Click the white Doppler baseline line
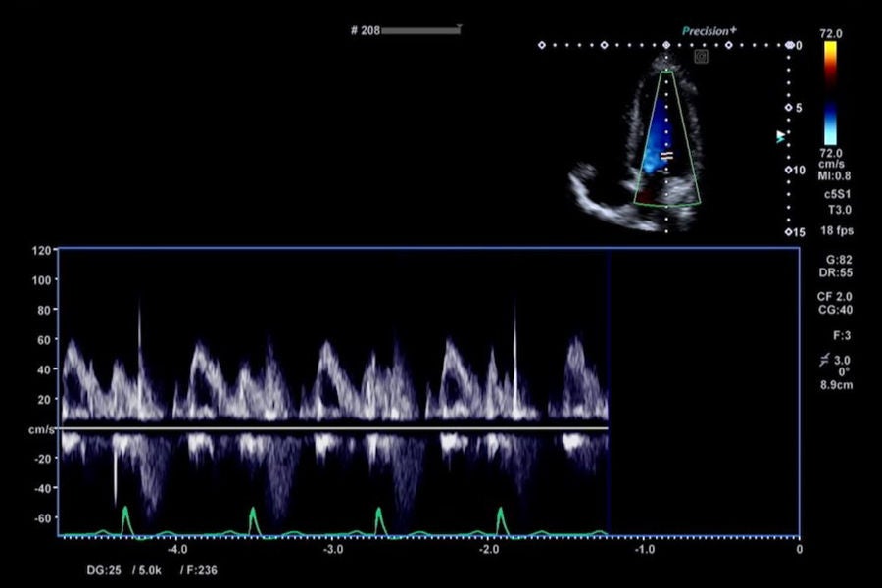Viewport: 882px width, 588px height. pos(333,428)
